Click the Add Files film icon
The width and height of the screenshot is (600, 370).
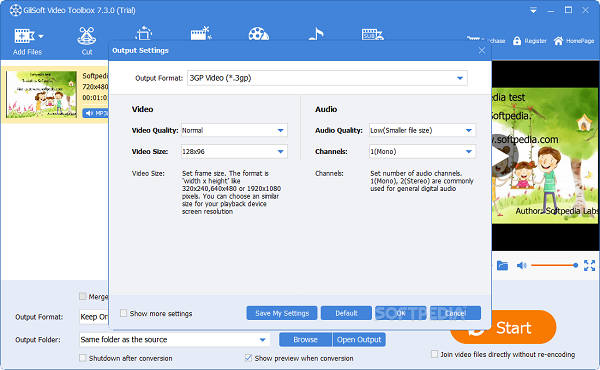(24, 36)
